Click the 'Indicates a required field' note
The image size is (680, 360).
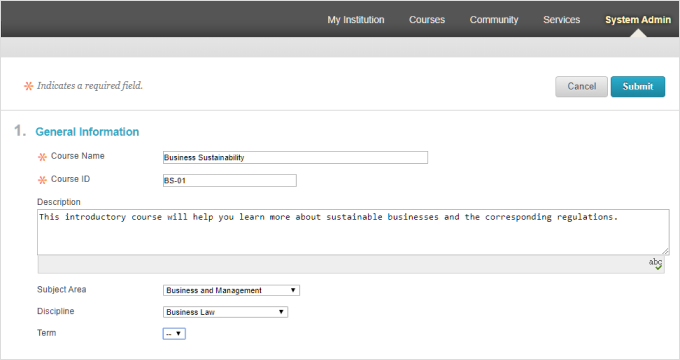pos(90,86)
